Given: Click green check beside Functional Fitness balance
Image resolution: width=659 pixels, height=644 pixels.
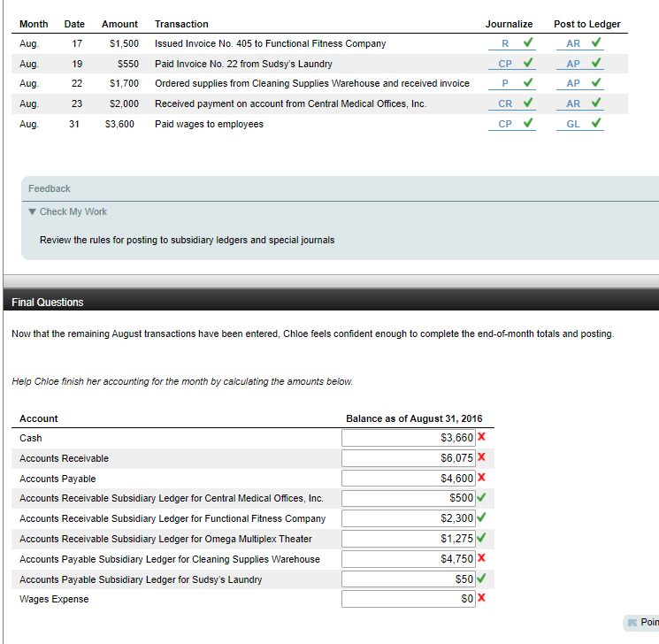Looking at the screenshot, I should click(x=481, y=517).
